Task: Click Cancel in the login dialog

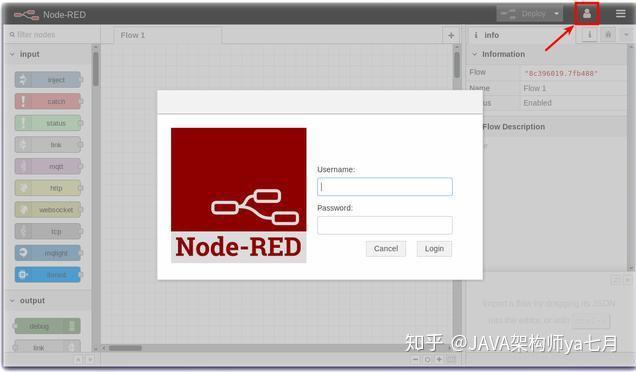Action: coord(386,248)
